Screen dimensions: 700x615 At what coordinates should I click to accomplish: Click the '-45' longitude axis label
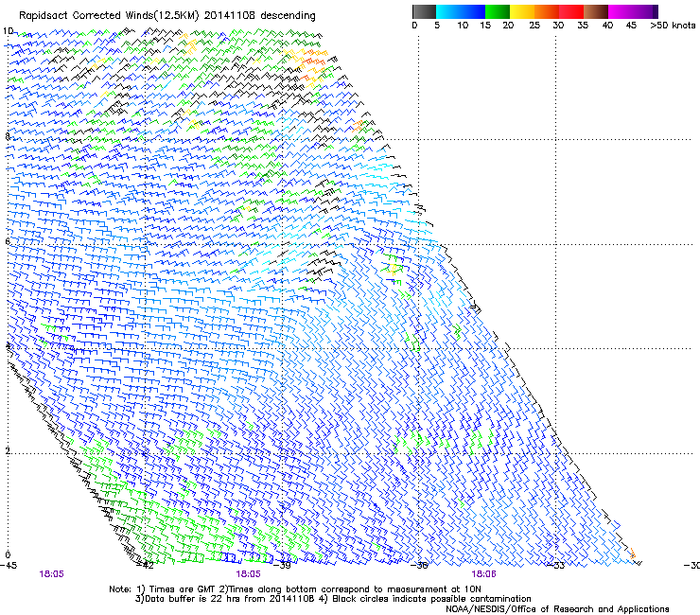[x=9, y=566]
